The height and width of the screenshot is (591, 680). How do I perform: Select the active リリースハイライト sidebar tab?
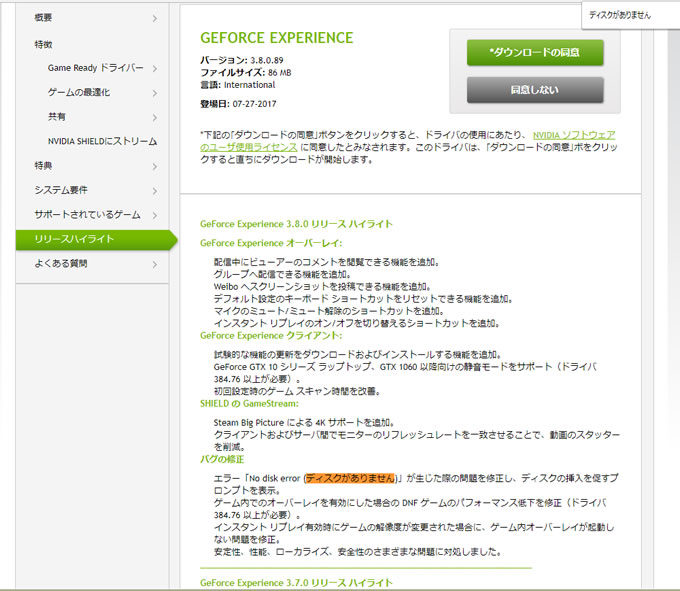pyautogui.click(x=96, y=240)
